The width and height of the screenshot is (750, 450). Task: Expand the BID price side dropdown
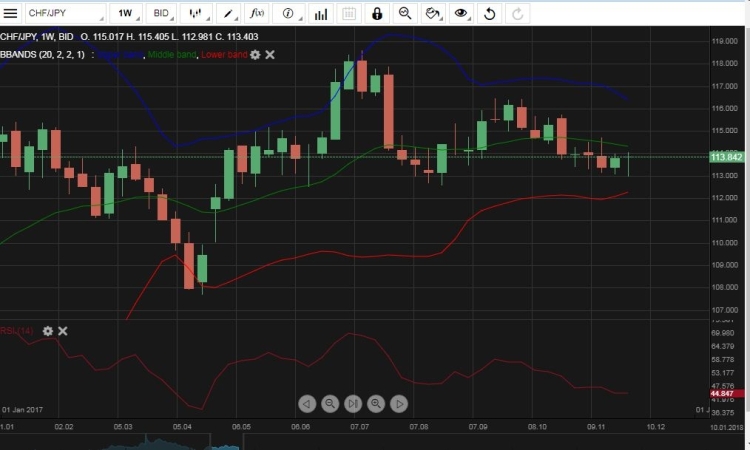pyautogui.click(x=161, y=14)
